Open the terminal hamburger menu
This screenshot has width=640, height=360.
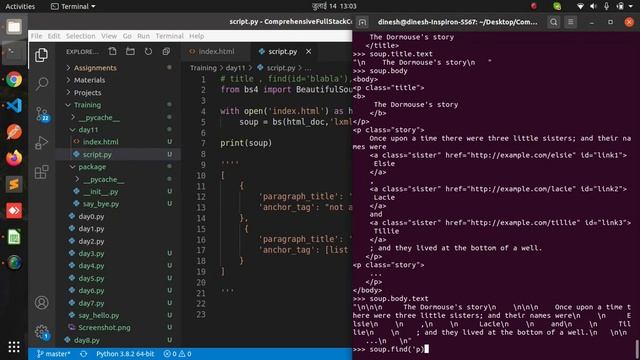(571, 22)
